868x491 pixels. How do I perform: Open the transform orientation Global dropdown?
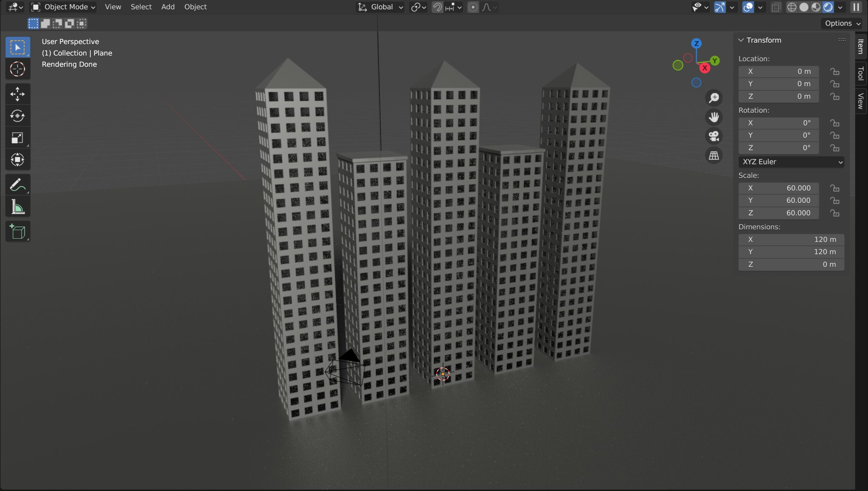tap(380, 7)
